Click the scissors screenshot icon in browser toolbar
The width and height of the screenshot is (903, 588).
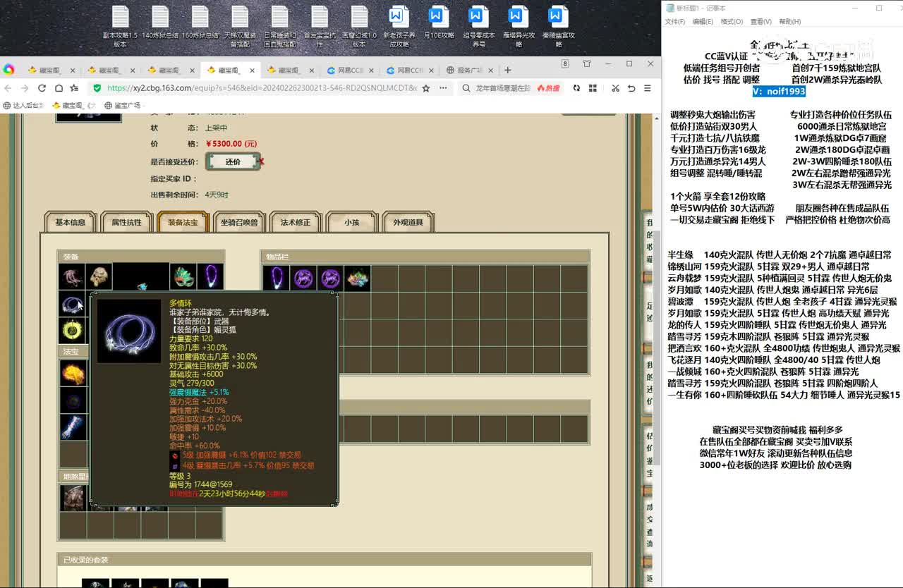click(615, 88)
